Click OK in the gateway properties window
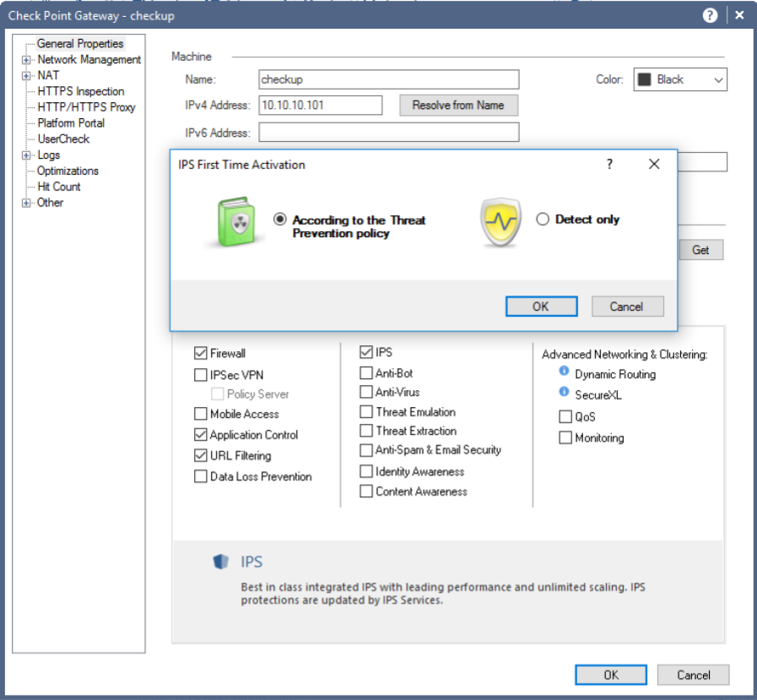 pyautogui.click(x=611, y=675)
